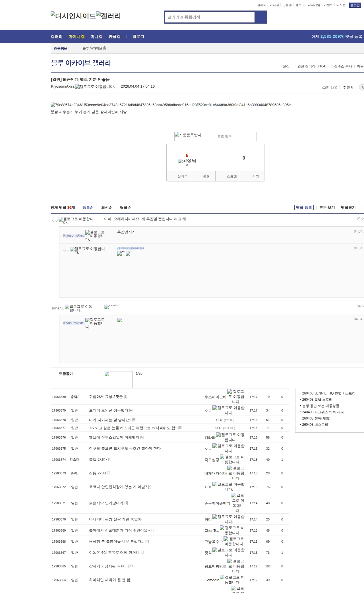The height and width of the screenshot is (593, 364).
Task: Switch to the 마이너갤 navigation tab
Action: click(x=76, y=37)
